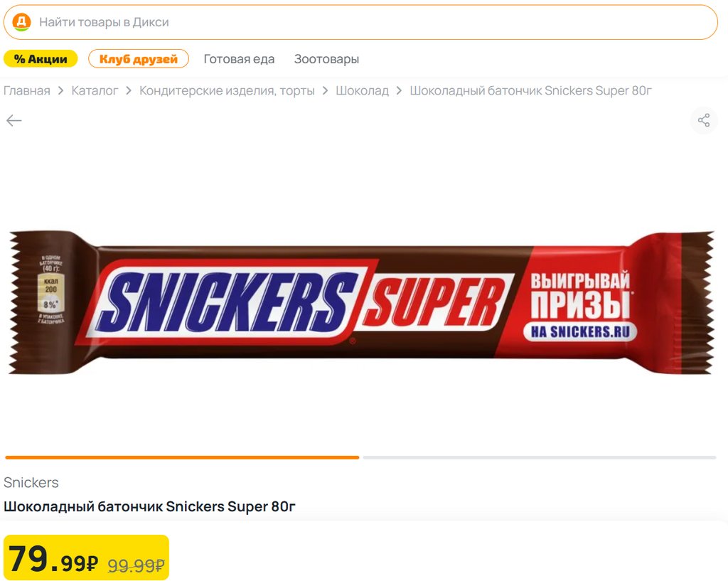The width and height of the screenshot is (728, 581).
Task: Open Кондитерские изделия, торты breadcrumb
Action: [227, 90]
